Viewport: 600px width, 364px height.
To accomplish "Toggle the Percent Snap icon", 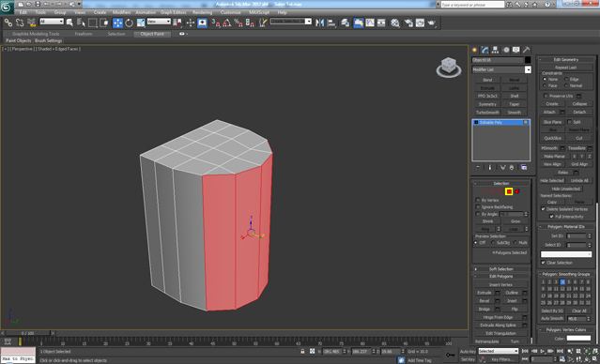I will tap(238, 23).
